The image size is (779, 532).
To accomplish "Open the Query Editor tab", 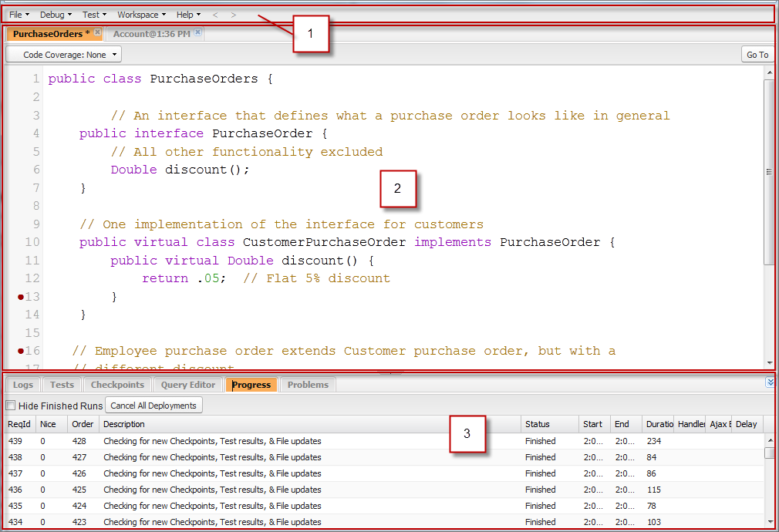I will coord(187,385).
